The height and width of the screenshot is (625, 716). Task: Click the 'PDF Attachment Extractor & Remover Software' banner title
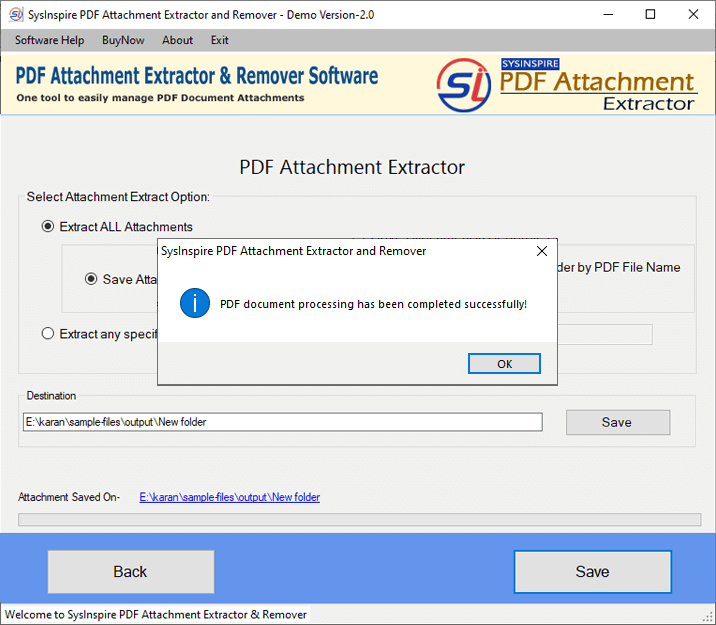(x=197, y=76)
